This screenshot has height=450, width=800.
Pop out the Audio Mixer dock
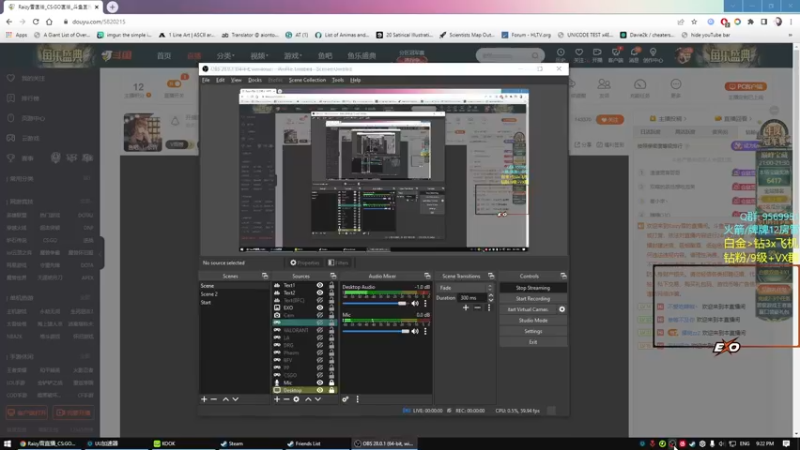click(427, 276)
